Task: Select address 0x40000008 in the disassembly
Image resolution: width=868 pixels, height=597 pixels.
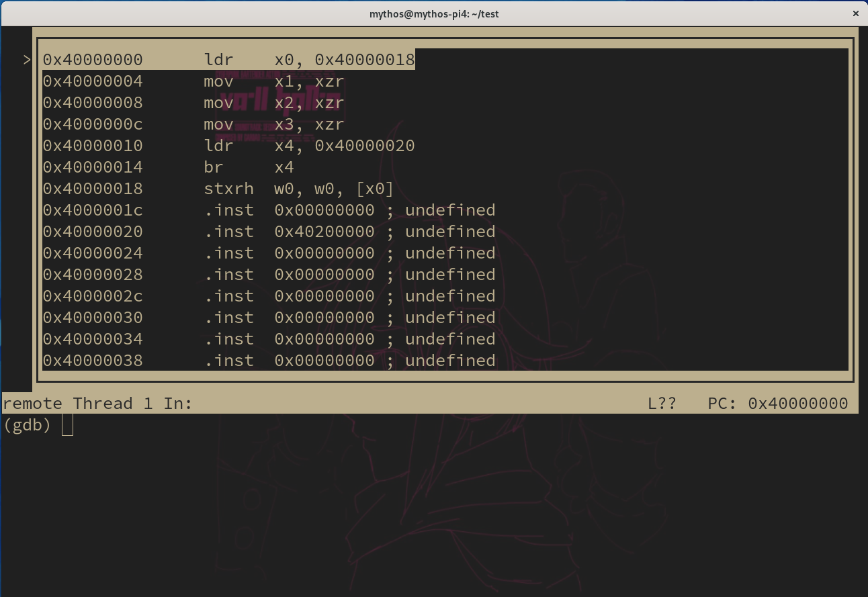Action: point(93,103)
